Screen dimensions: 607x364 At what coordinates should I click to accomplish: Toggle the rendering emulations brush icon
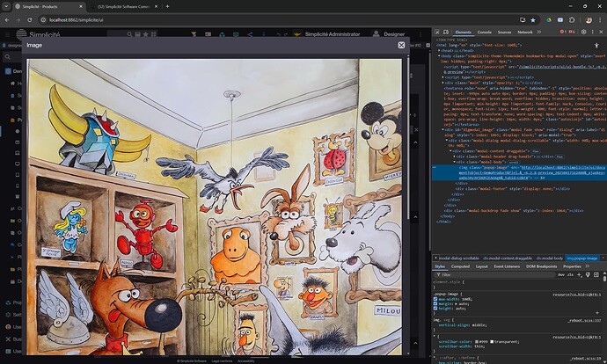[x=588, y=274]
